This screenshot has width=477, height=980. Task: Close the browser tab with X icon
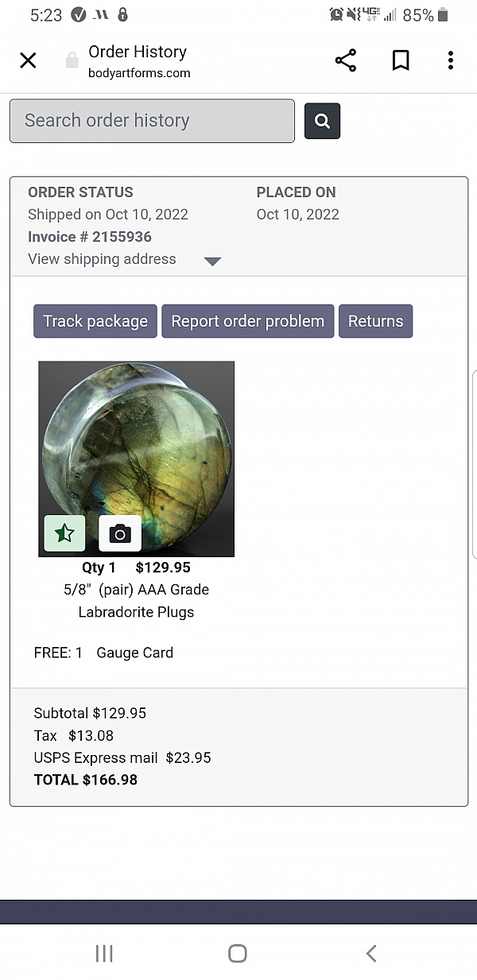(28, 60)
